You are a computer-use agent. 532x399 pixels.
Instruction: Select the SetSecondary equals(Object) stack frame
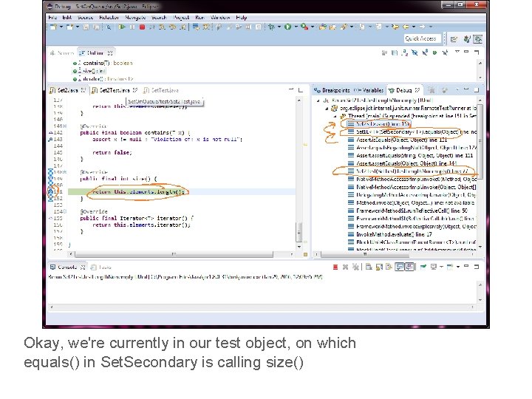[412, 132]
